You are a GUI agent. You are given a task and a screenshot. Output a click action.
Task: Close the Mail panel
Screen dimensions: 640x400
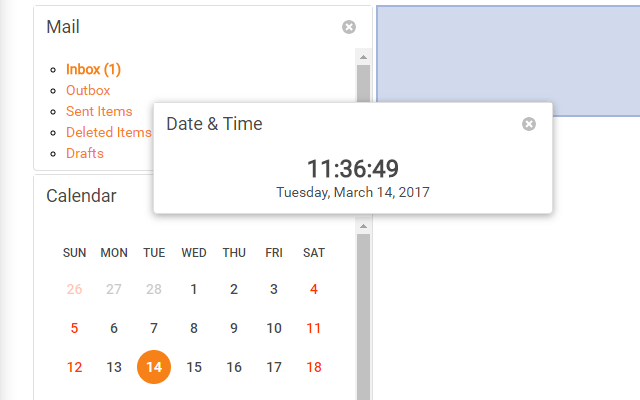(349, 27)
